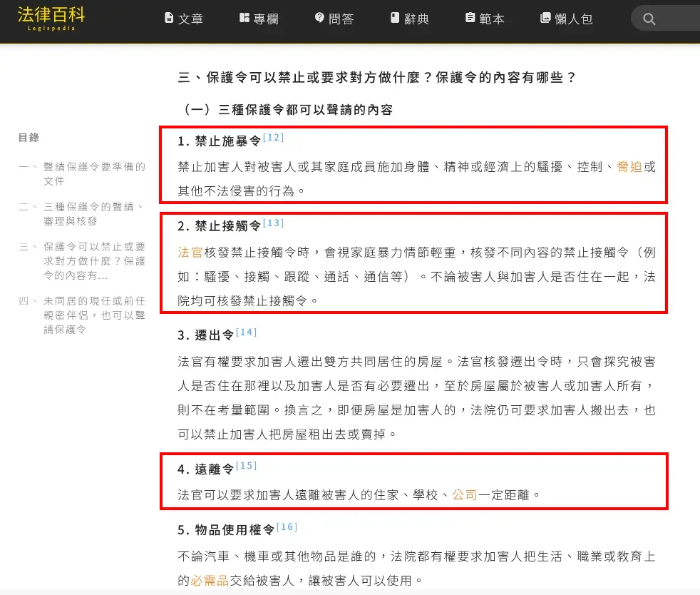Click the 專欄 layout icon in navbar
Screen dimensions: 700x595
245,18
